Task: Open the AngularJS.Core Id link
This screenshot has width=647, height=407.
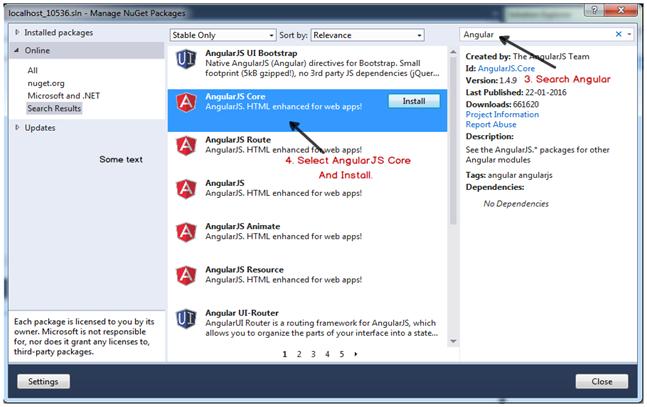Action: point(506,69)
